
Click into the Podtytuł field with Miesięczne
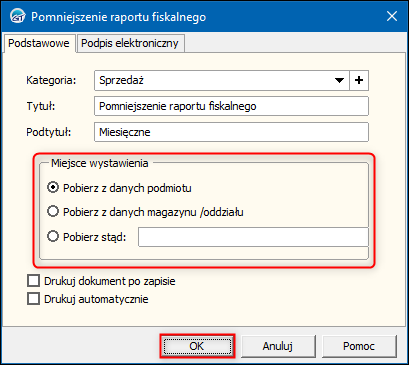(x=231, y=132)
